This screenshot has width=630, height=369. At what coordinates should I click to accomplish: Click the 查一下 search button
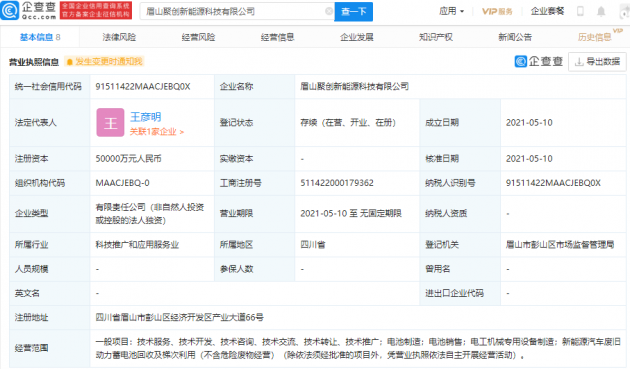pyautogui.click(x=354, y=12)
